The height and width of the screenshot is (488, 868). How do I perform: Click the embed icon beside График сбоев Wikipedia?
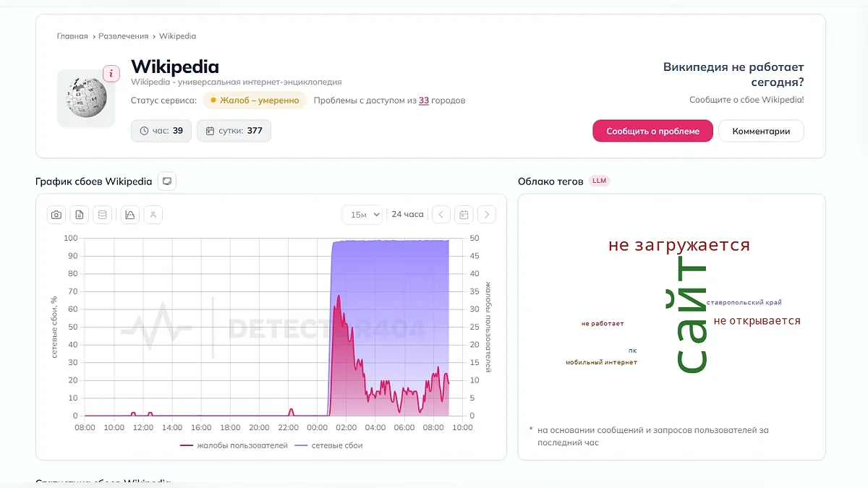tap(166, 181)
